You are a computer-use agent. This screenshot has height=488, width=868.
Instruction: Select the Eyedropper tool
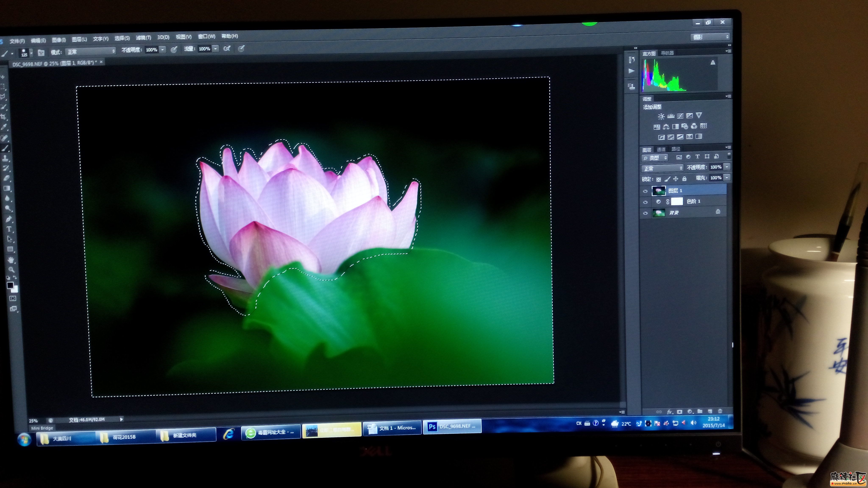pos(4,127)
